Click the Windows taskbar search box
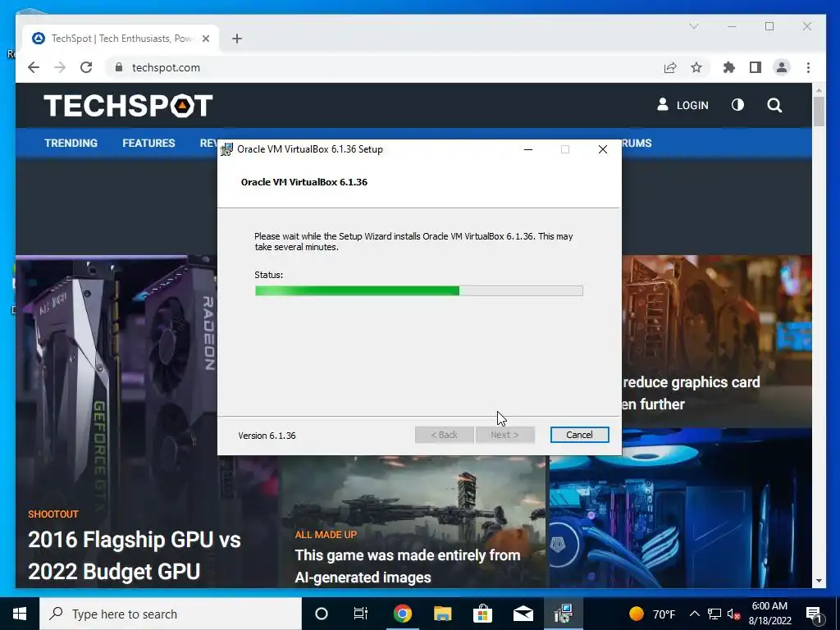The width and height of the screenshot is (840, 630). pos(171,614)
